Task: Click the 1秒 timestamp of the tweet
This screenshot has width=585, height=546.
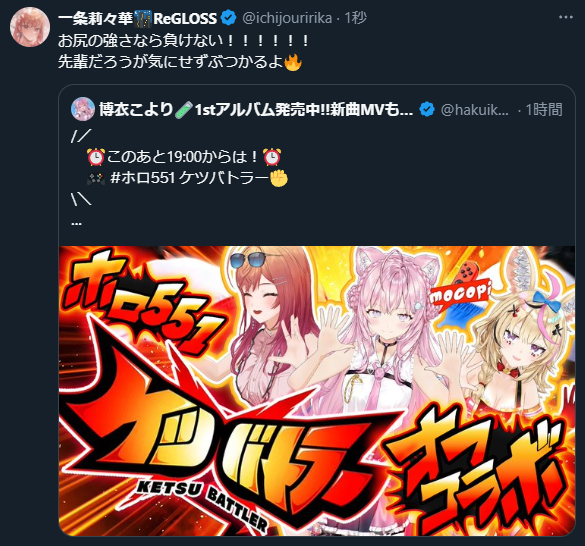Action: pyautogui.click(x=355, y=18)
